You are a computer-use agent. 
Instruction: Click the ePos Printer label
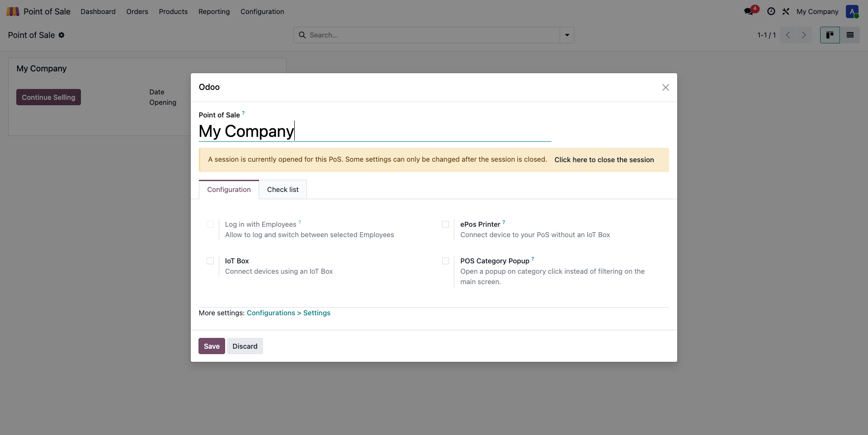click(x=480, y=224)
